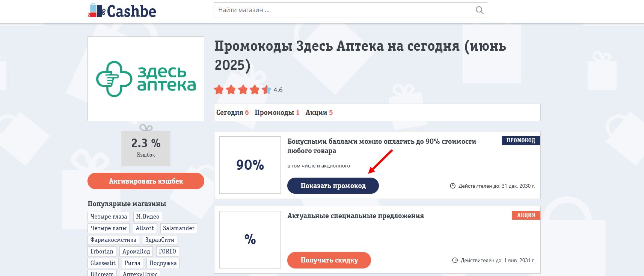Click 'Активировать кэшбек' button
This screenshot has width=644, height=276.
coord(146,181)
